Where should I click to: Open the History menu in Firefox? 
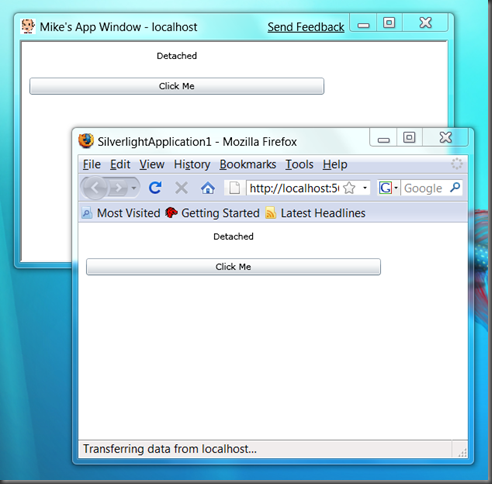192,164
